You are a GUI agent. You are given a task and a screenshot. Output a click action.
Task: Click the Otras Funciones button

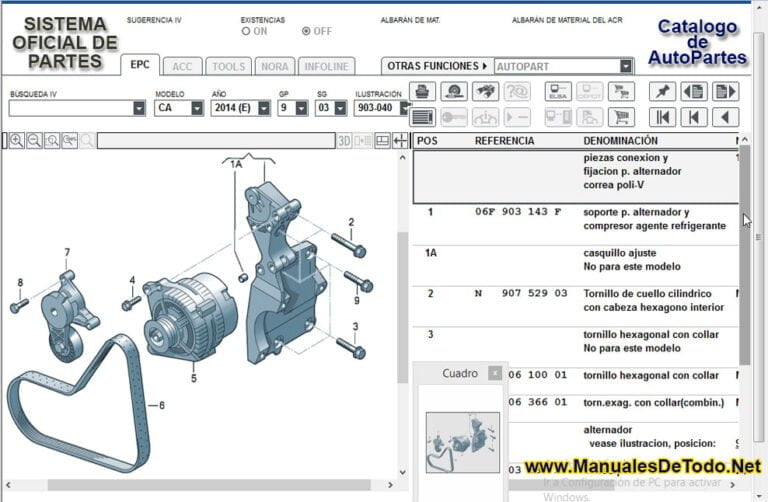coord(437,66)
